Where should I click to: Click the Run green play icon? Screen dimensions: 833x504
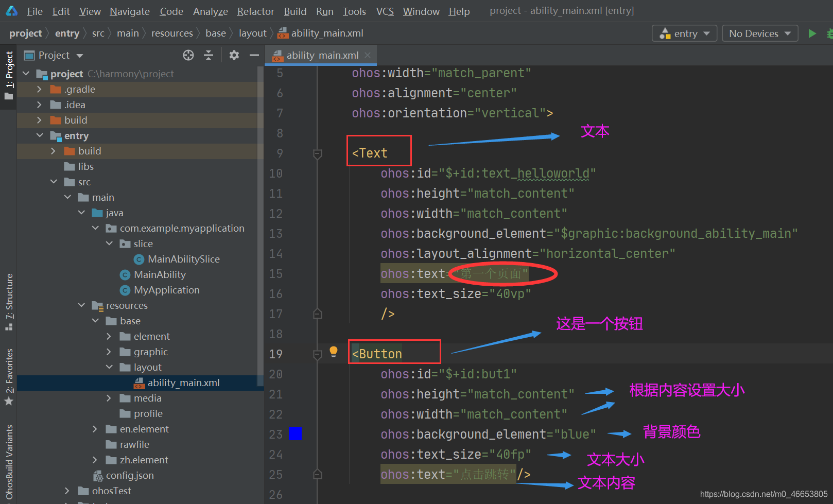point(812,33)
